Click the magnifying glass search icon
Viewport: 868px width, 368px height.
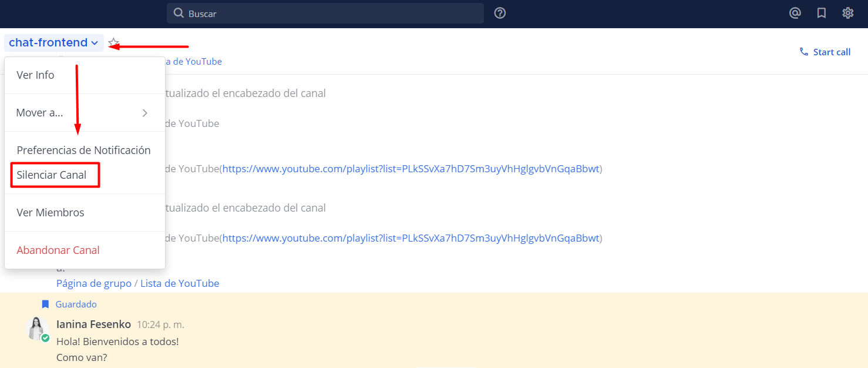pyautogui.click(x=179, y=13)
